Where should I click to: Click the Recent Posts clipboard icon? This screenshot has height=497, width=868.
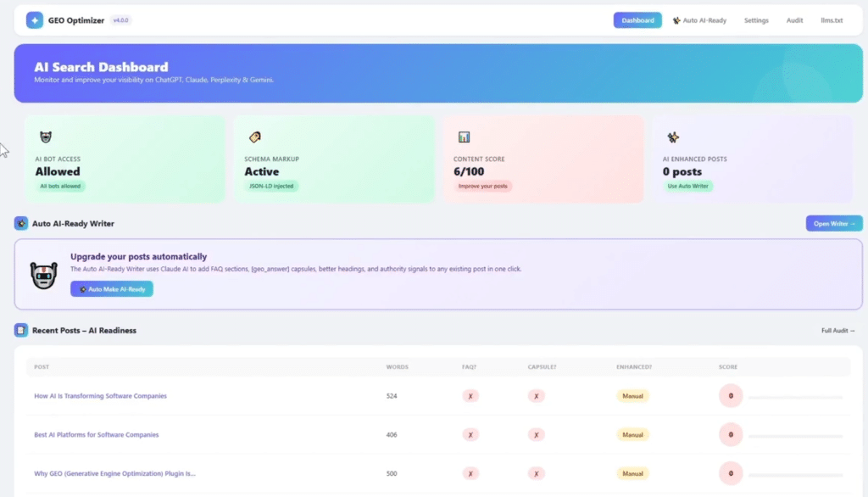tap(21, 330)
